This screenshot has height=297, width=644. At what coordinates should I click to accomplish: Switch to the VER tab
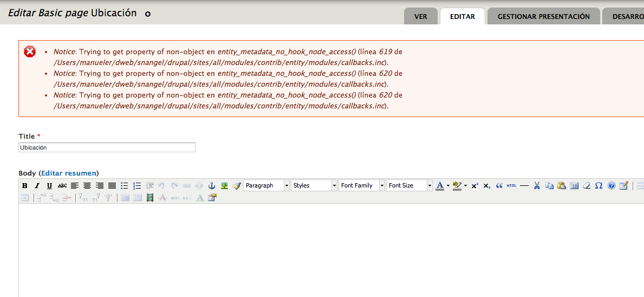421,16
